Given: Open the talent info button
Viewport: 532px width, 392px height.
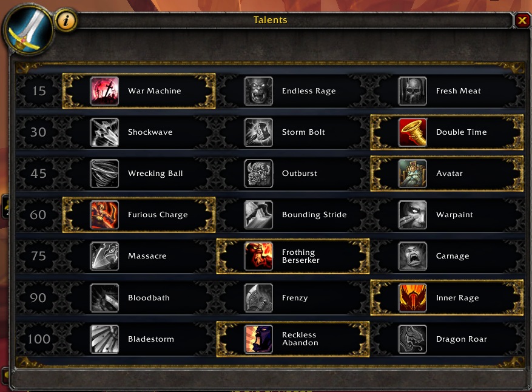Looking at the screenshot, I should 66,21.
